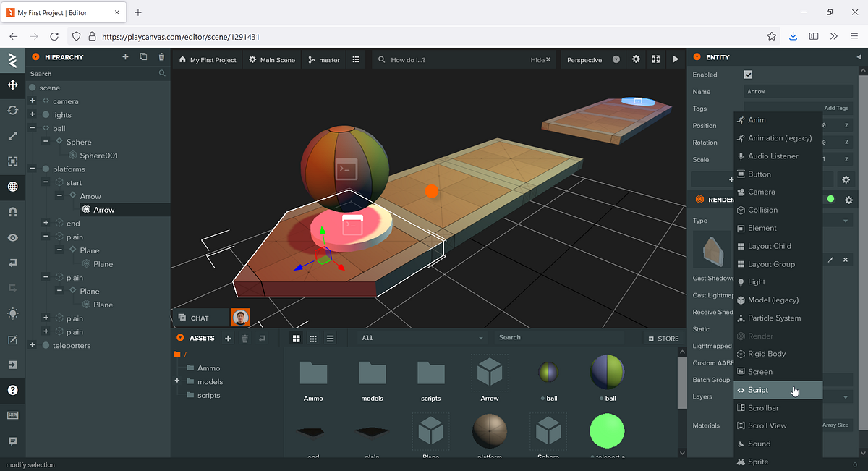The image size is (868, 471).
Task: Click the STORE button in the assets panel
Action: click(663, 337)
